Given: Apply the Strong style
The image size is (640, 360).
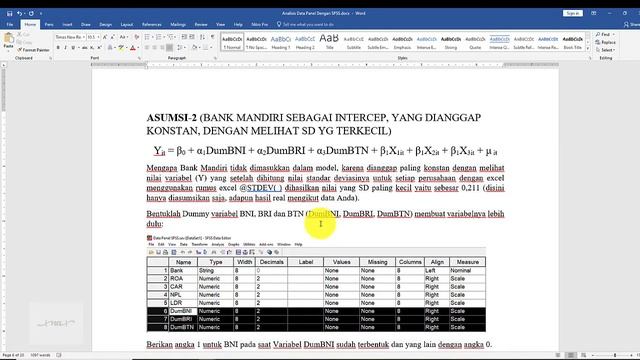Looking at the screenshot, I should (x=451, y=42).
